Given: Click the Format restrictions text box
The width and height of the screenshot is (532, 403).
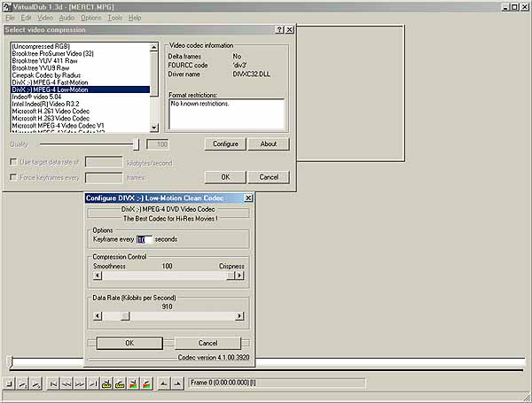Looking at the screenshot, I should (226, 114).
